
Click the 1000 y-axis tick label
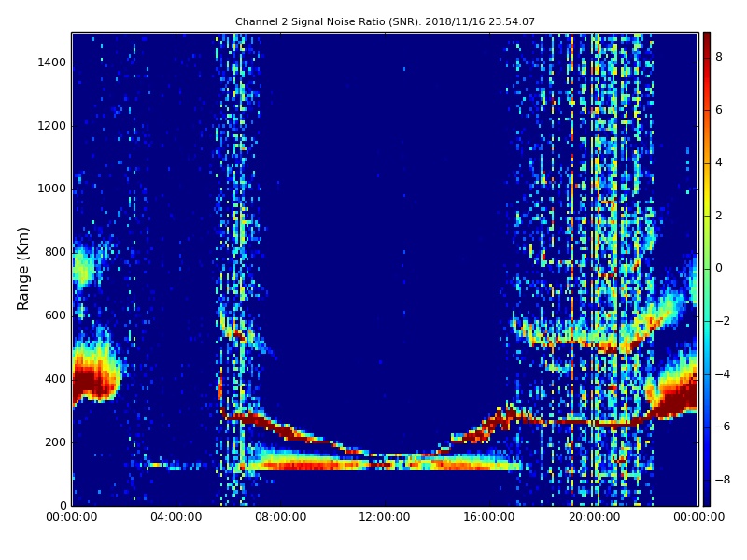(52, 189)
